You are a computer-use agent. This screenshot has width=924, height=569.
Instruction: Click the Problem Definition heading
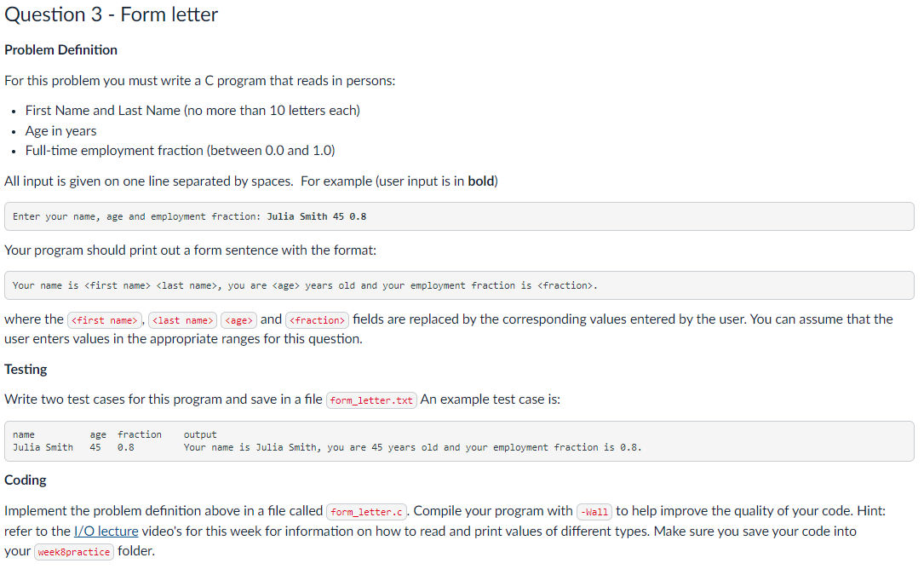point(60,50)
